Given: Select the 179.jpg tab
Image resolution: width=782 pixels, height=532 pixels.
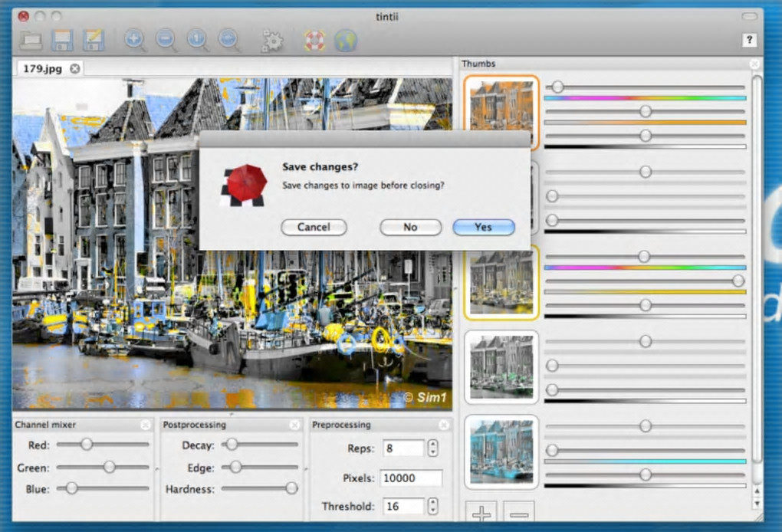Looking at the screenshot, I should point(43,68).
